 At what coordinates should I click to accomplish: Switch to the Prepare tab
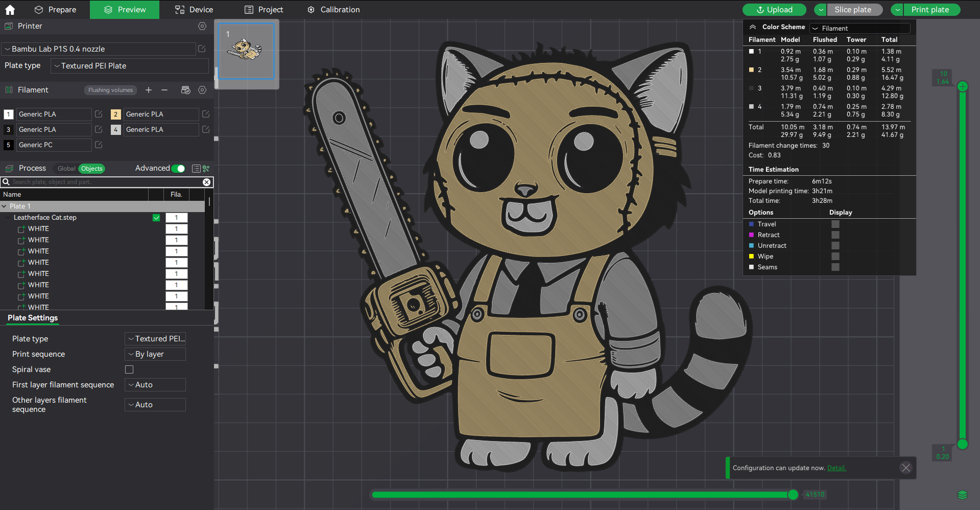tap(55, 10)
